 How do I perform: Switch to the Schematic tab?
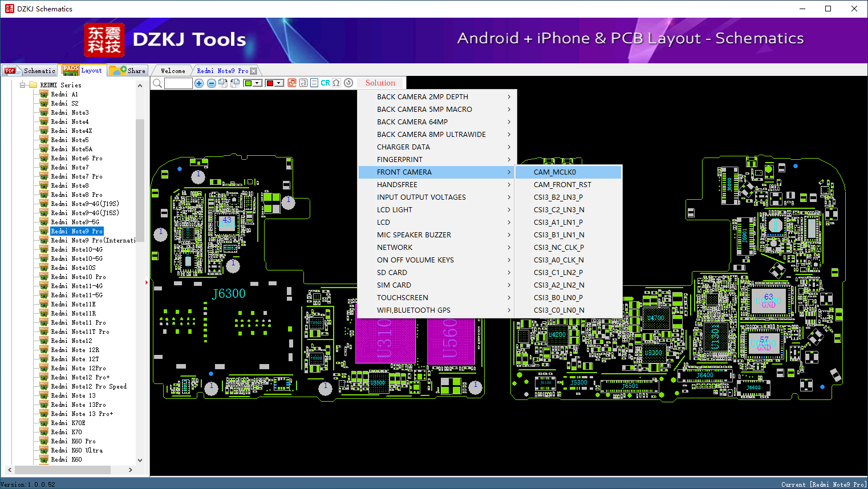click(30, 71)
